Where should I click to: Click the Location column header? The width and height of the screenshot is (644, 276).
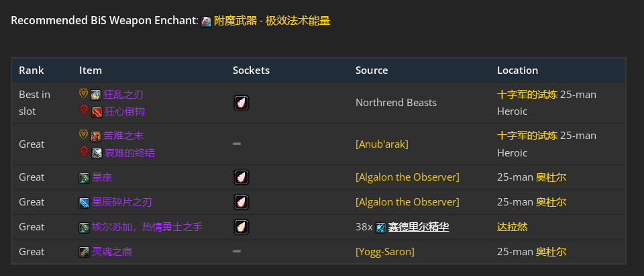[517, 70]
